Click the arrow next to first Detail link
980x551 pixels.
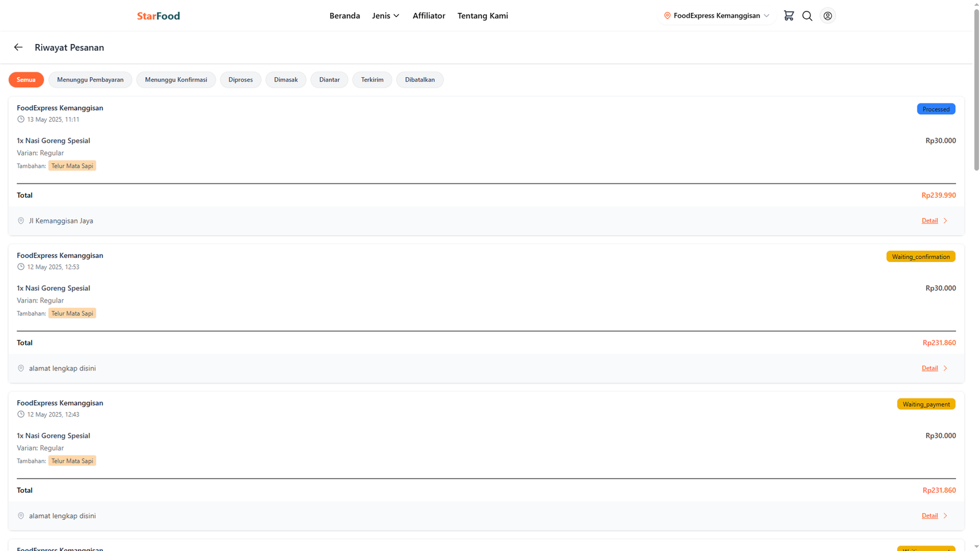[945, 221]
